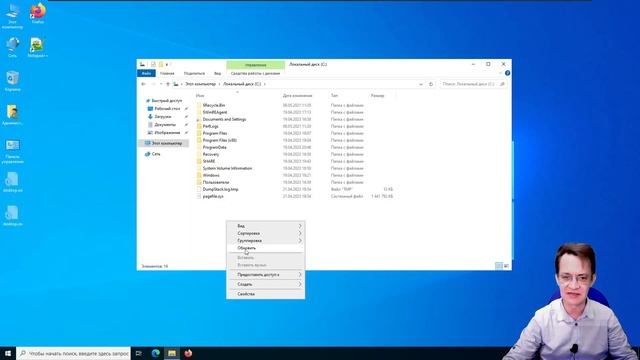Switch to File Explorer on the taskbar

click(x=172, y=353)
